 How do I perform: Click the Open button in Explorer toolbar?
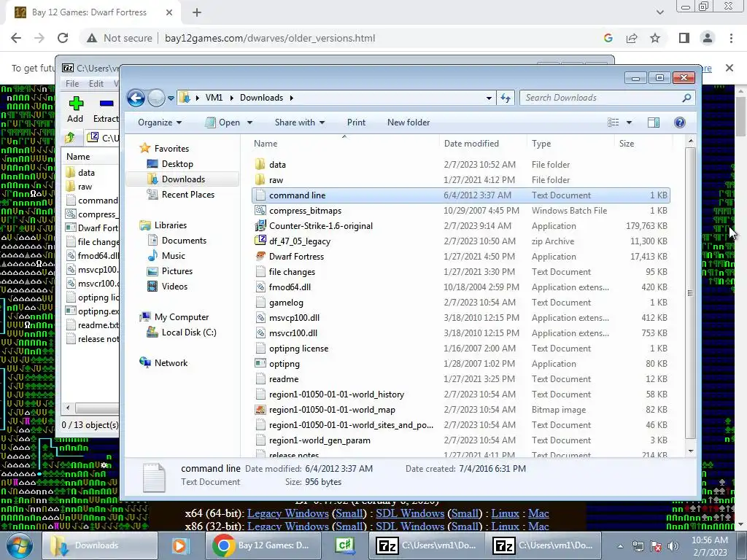223,122
